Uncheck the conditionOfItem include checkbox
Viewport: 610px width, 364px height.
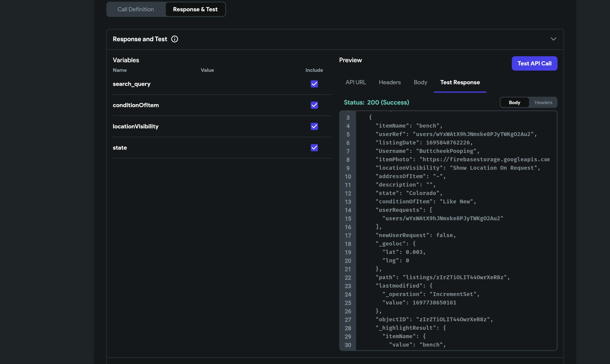point(314,105)
